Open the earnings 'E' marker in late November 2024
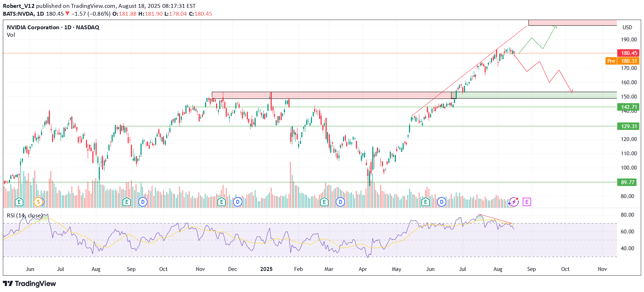Screen dimensions: 644x292 click(x=221, y=202)
